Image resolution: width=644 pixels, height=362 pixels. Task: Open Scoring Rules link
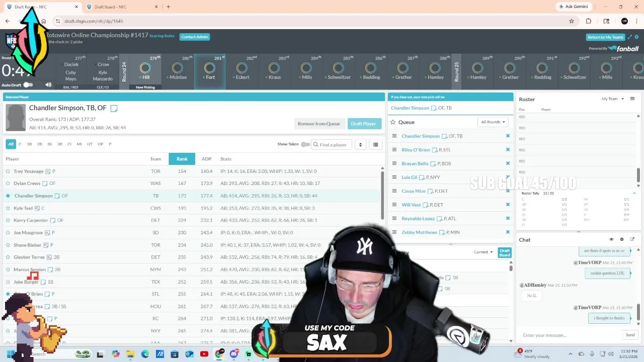162,36
